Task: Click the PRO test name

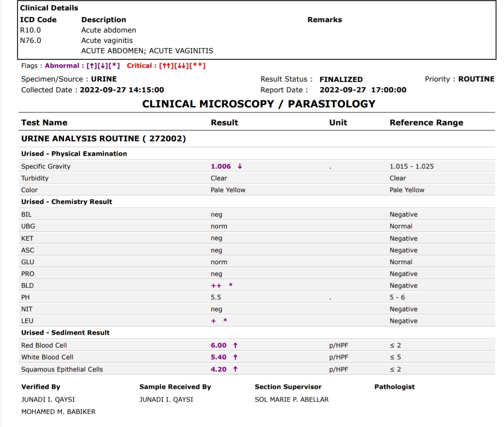Action: (28, 274)
